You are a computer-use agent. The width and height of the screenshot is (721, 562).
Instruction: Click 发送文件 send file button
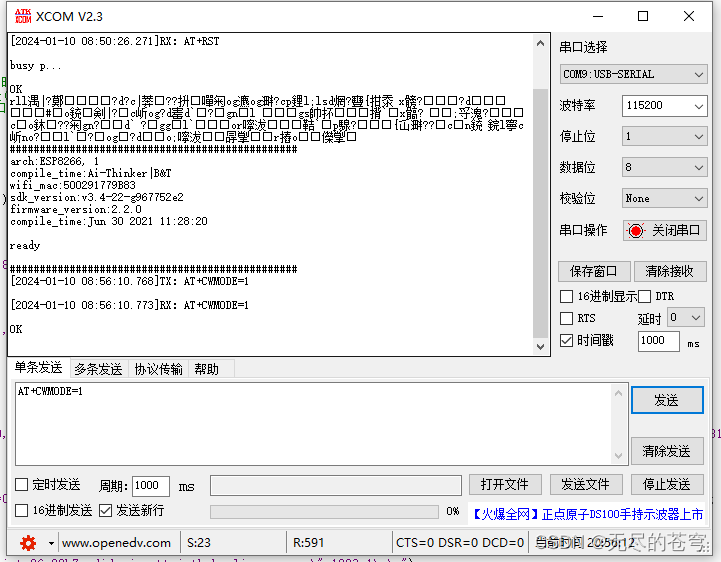[586, 484]
